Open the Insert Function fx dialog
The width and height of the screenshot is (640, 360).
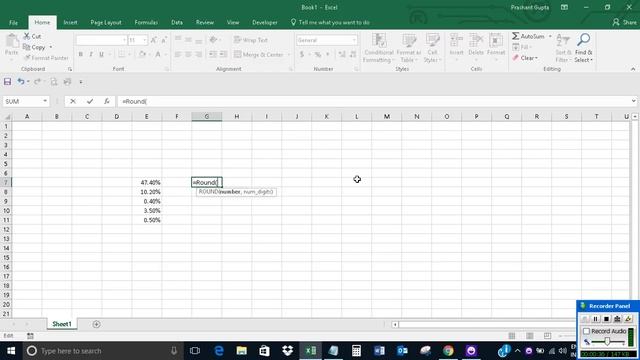click(x=107, y=101)
